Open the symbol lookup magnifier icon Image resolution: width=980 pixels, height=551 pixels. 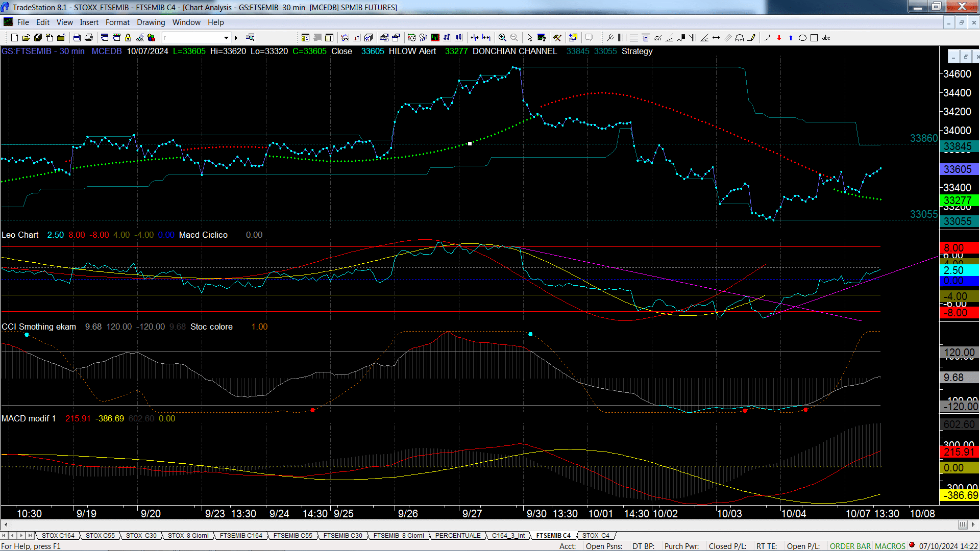[x=250, y=37]
